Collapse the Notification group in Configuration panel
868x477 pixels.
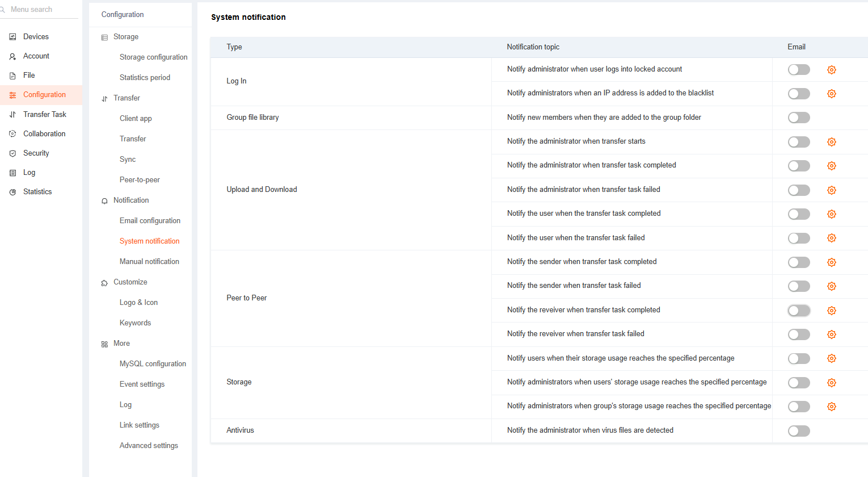130,200
